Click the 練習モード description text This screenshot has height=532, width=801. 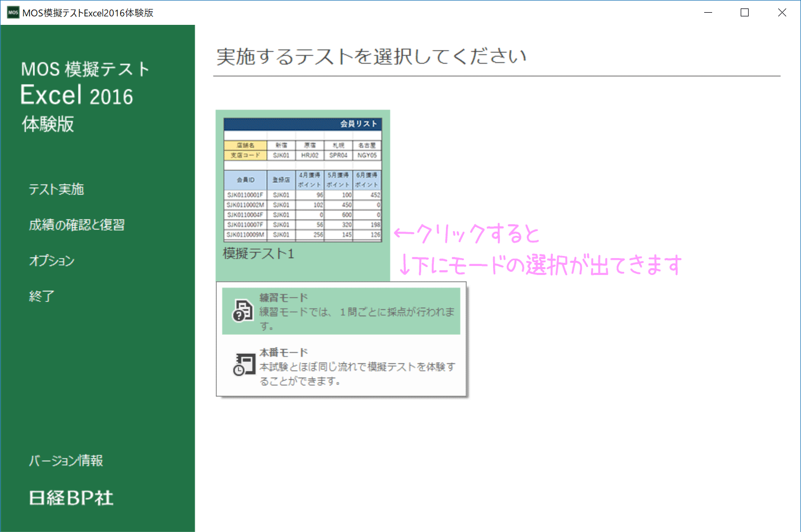[x=357, y=319]
